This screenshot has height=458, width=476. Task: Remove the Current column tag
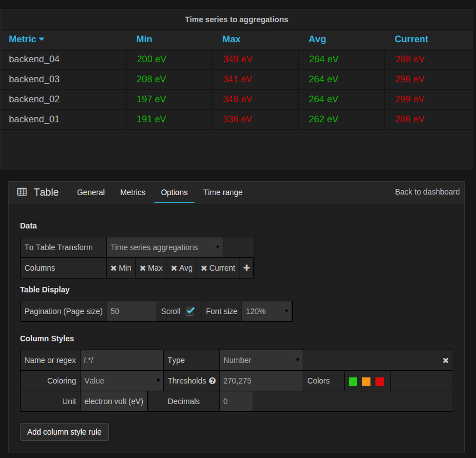click(204, 268)
